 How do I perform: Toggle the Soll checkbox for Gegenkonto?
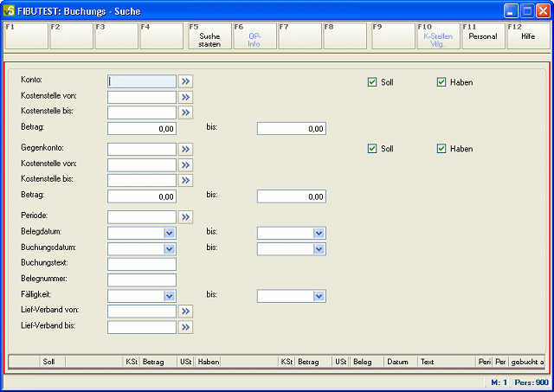click(372, 149)
